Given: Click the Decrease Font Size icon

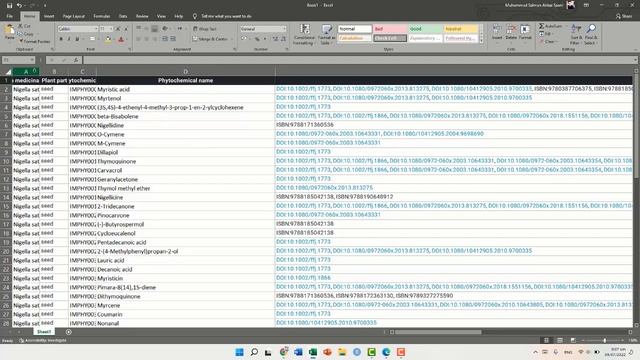Looking at the screenshot, I should pyautogui.click(x=126, y=29).
